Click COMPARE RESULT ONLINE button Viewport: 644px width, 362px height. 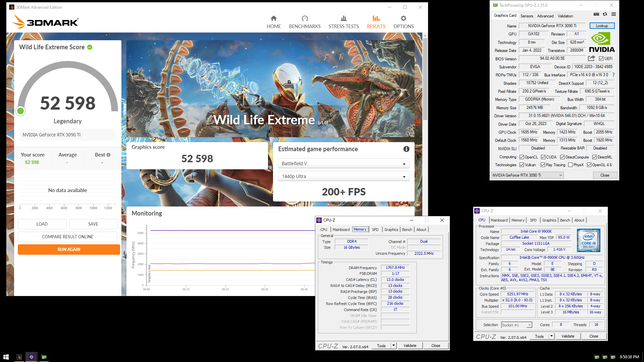click(67, 237)
